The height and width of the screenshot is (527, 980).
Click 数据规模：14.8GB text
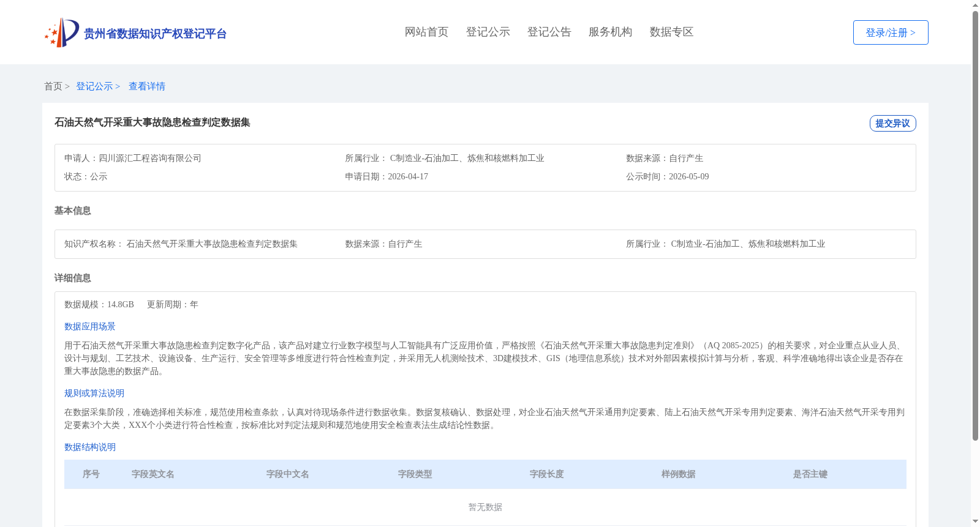pyautogui.click(x=99, y=305)
